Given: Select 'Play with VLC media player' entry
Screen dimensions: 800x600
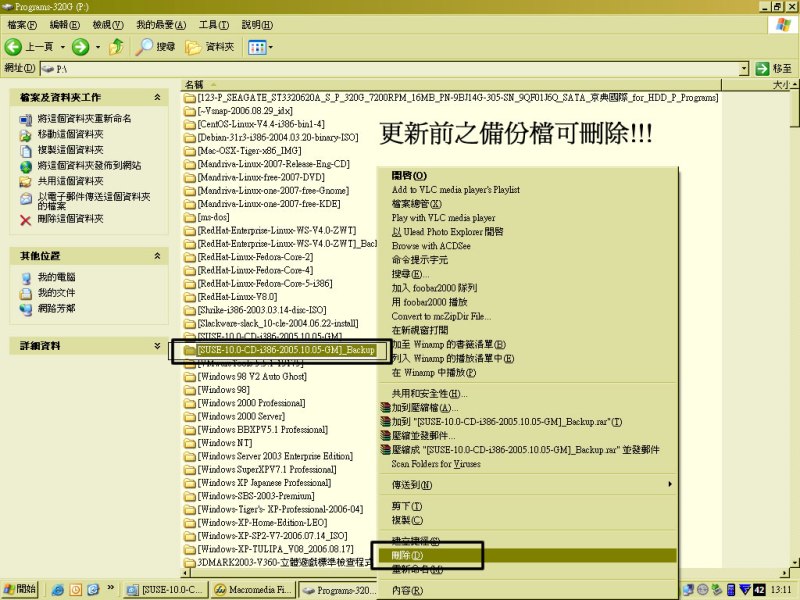Looking at the screenshot, I should click(443, 218).
